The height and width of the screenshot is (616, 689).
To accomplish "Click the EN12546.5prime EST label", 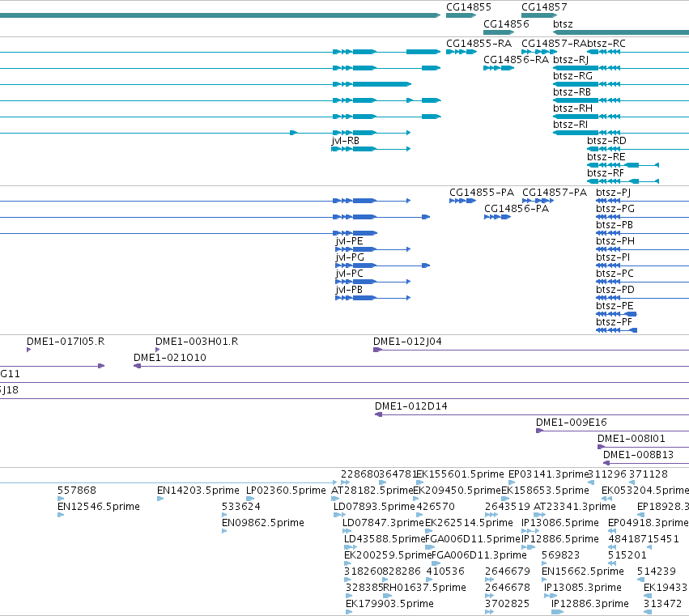I will (x=99, y=507).
